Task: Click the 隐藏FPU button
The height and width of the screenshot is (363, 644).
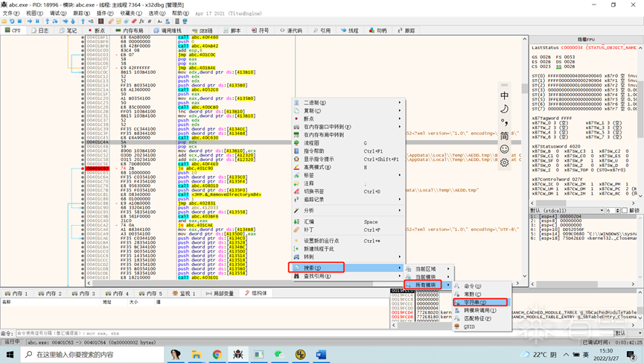Action: click(x=586, y=40)
